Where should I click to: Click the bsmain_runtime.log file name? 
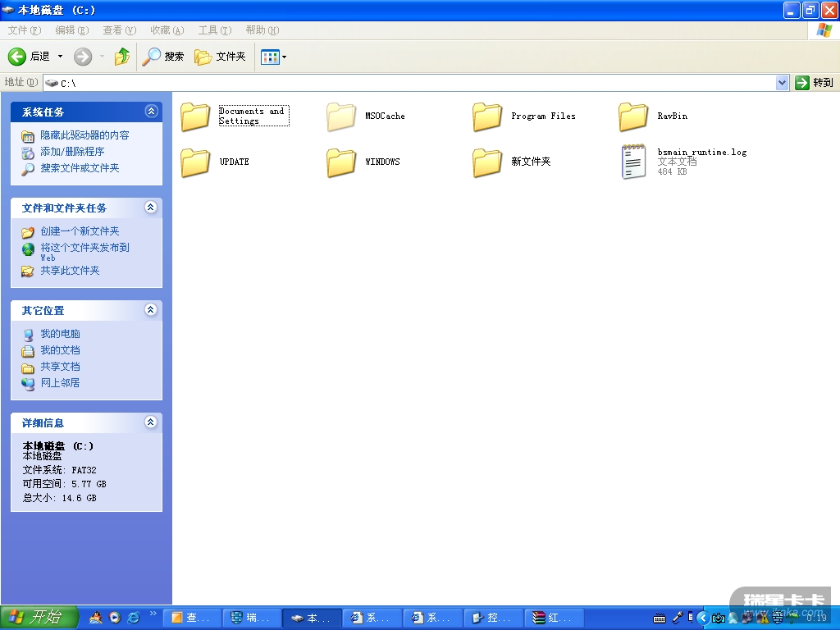[x=702, y=152]
